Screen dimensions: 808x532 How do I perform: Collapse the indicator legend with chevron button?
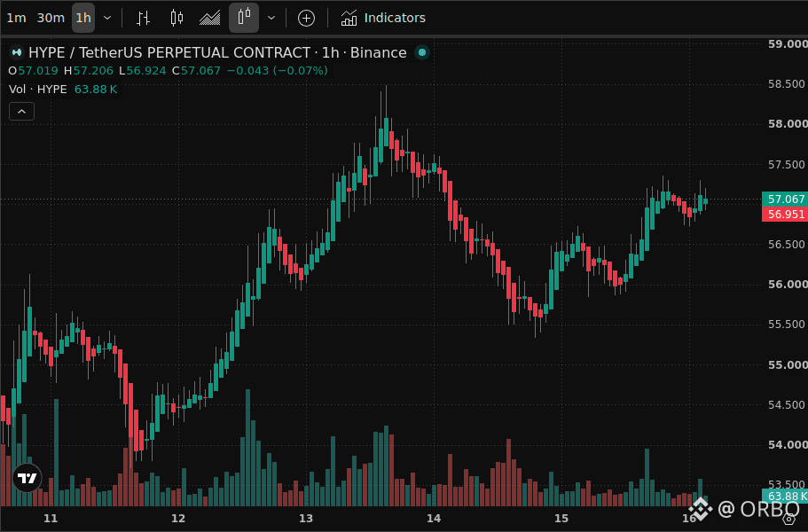tap(21, 111)
